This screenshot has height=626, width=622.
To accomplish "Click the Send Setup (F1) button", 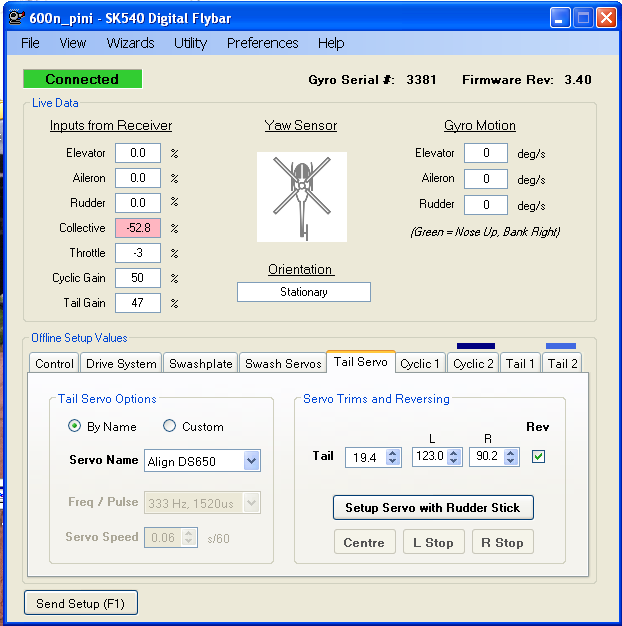I will pyautogui.click(x=81, y=603).
